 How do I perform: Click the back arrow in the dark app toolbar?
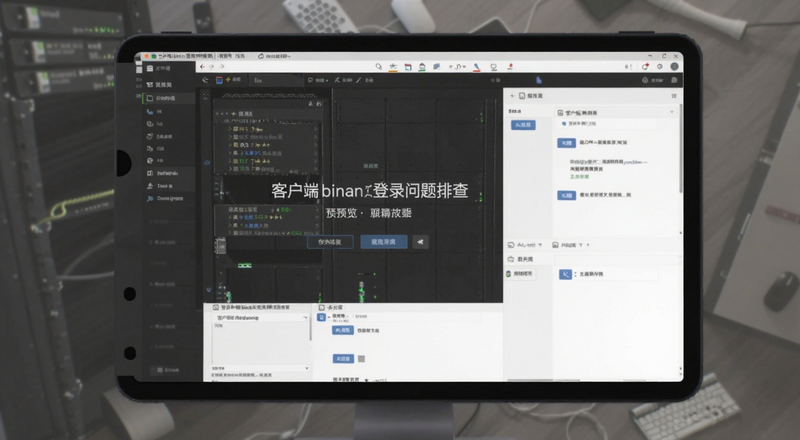[205, 80]
